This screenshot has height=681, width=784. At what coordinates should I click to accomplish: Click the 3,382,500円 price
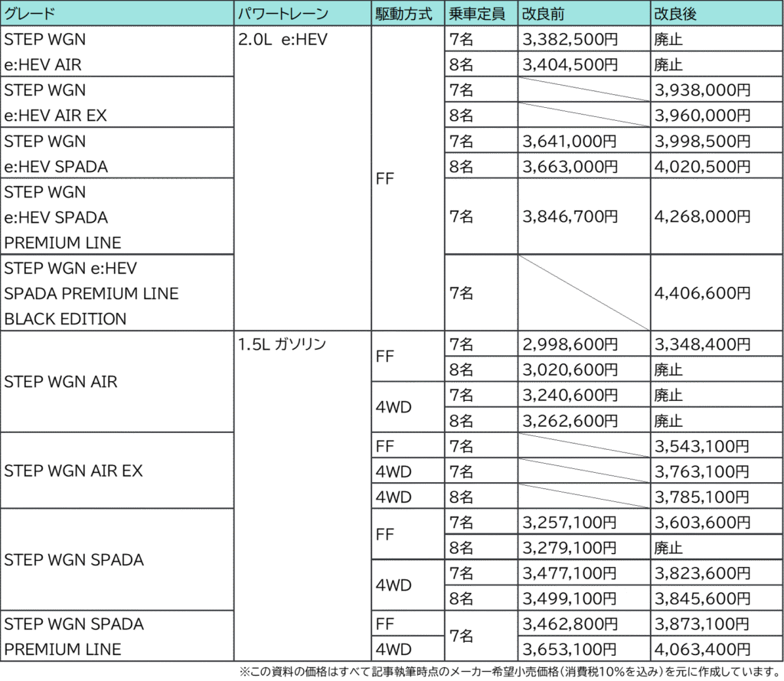(x=570, y=40)
